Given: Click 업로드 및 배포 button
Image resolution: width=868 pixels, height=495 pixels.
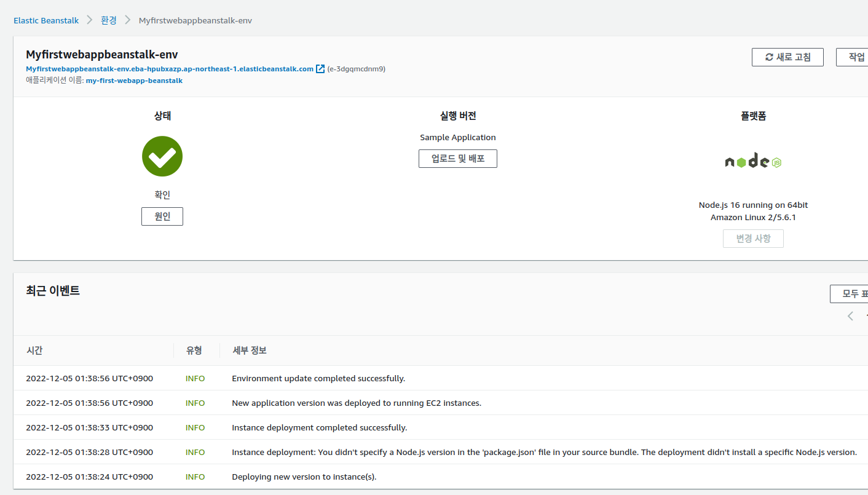Looking at the screenshot, I should pyautogui.click(x=458, y=159).
